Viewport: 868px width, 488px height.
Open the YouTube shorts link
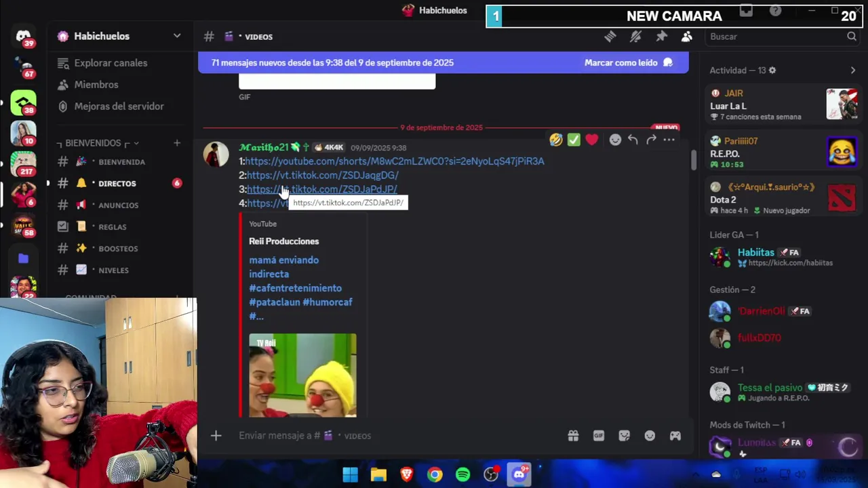point(395,161)
